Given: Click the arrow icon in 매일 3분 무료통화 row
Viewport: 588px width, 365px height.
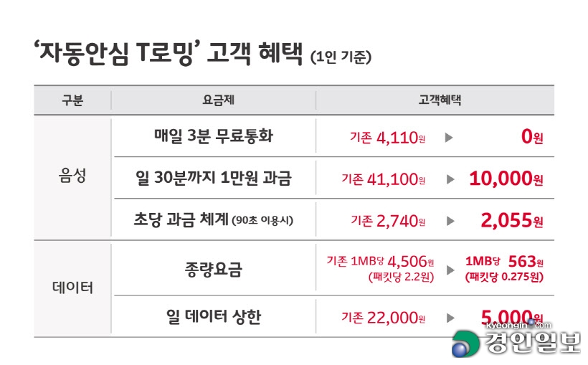Looking at the screenshot, I should [x=449, y=138].
